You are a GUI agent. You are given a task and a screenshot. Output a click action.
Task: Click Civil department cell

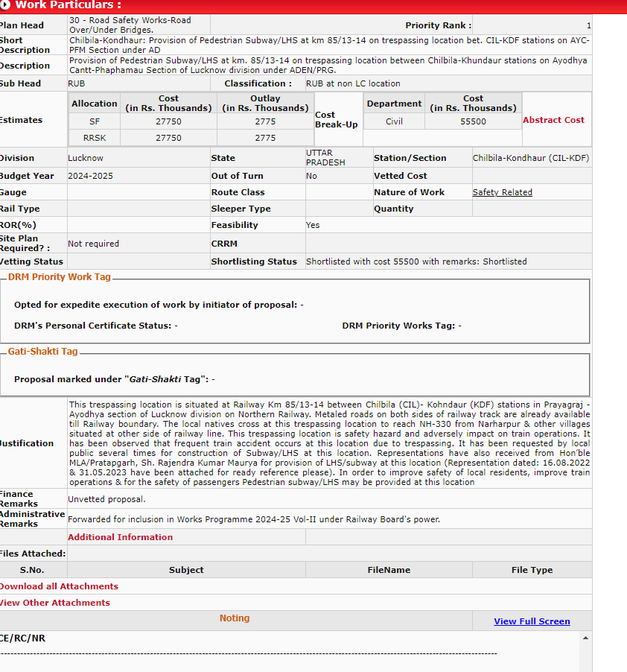[394, 121]
